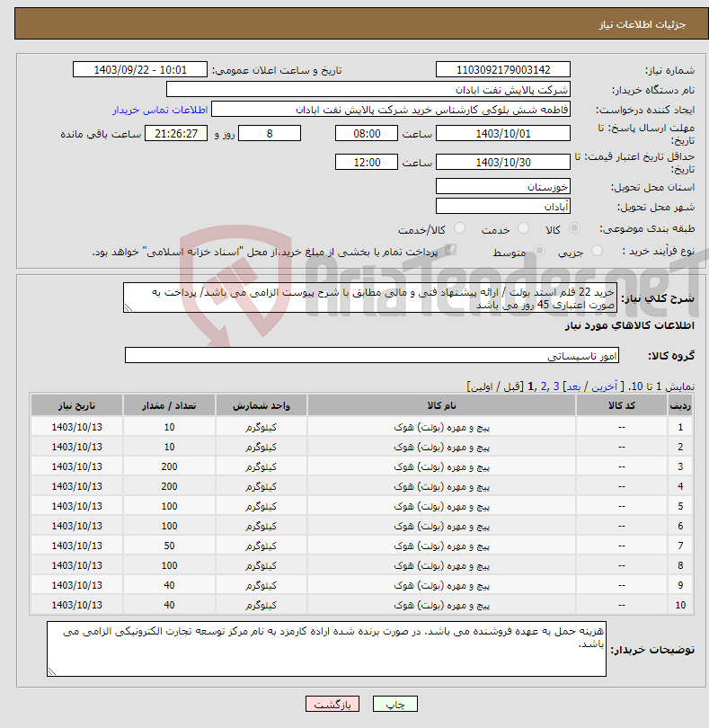Image resolution: width=709 pixels, height=728 pixels.
Task: Click the response deadline date 1403/10/01
Action: click(x=503, y=133)
